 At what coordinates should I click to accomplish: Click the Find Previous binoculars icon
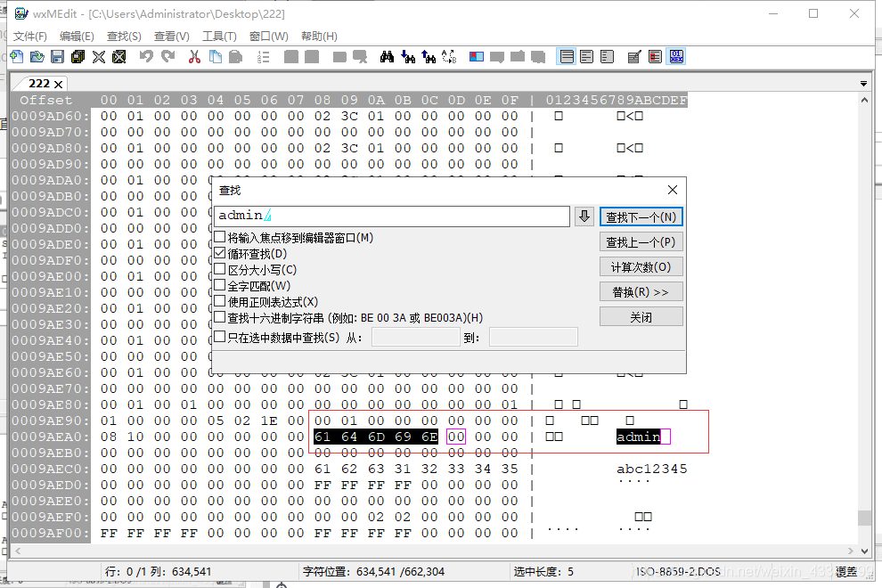coord(428,57)
